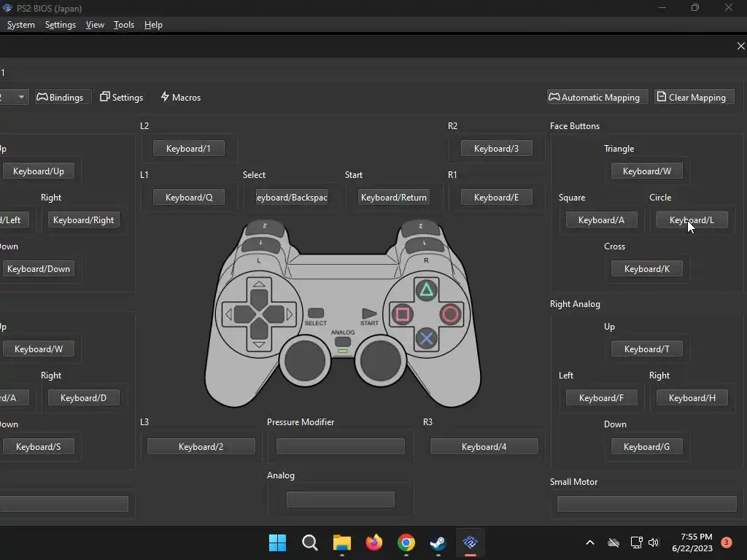Rebind R2 button Keyboard/3
The width and height of the screenshot is (747, 560).
pyautogui.click(x=496, y=149)
